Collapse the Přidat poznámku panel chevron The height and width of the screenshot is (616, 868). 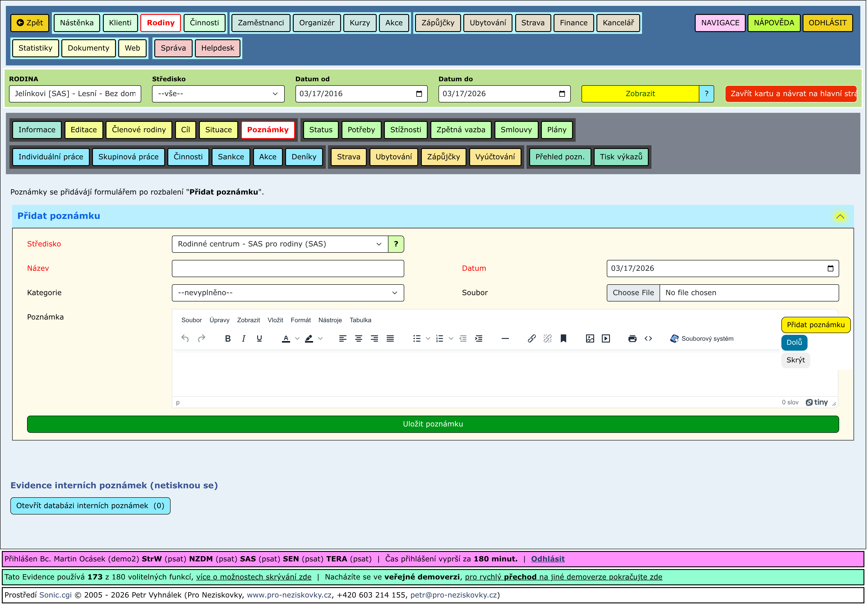840,217
